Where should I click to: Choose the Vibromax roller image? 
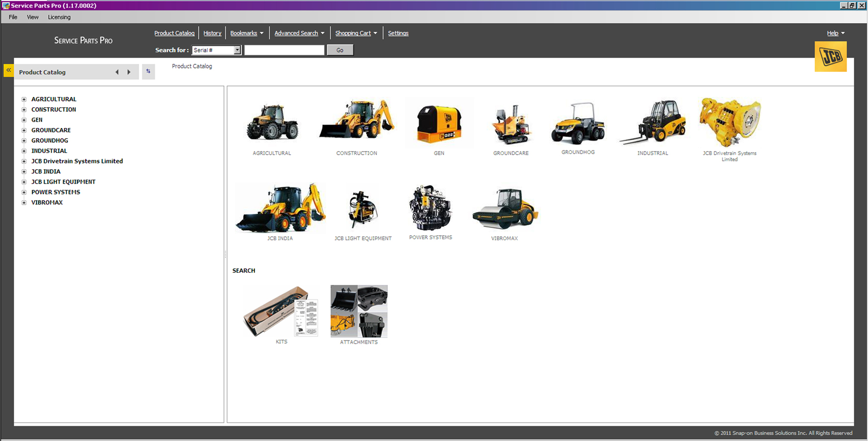pyautogui.click(x=505, y=209)
